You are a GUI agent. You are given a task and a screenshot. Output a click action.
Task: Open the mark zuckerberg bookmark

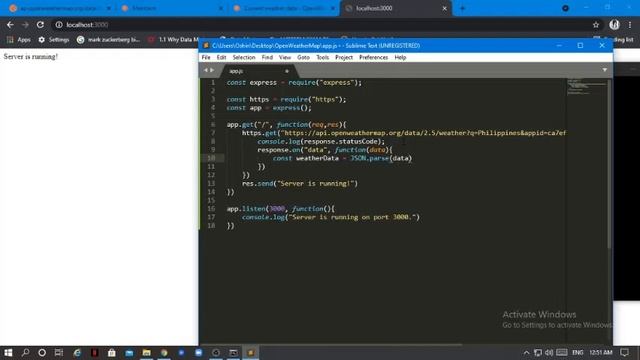tap(109, 40)
